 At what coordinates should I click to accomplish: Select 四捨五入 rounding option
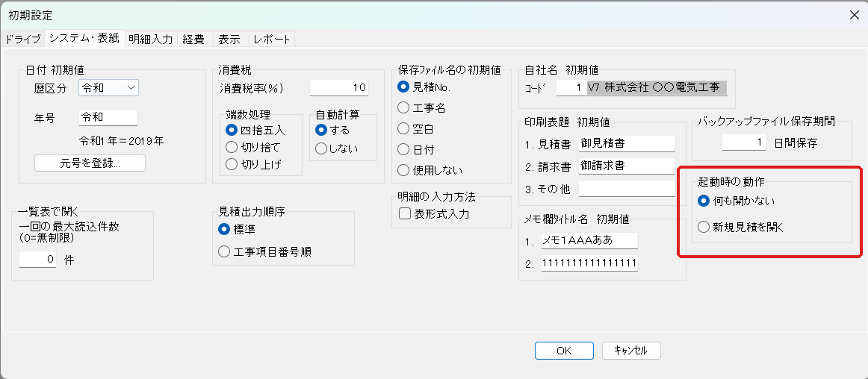tap(255, 130)
